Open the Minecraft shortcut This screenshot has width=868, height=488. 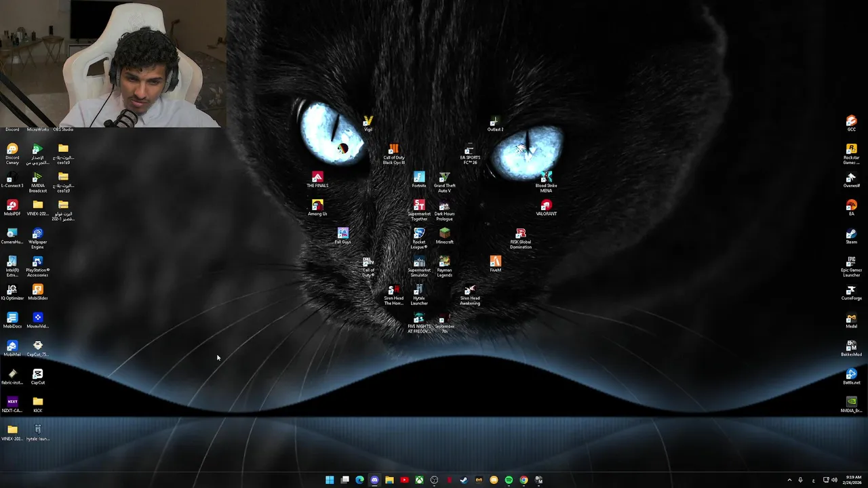[445, 236]
